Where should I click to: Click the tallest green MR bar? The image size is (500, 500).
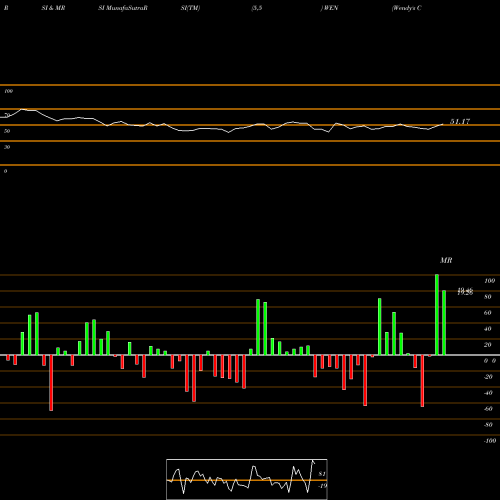tap(437, 315)
